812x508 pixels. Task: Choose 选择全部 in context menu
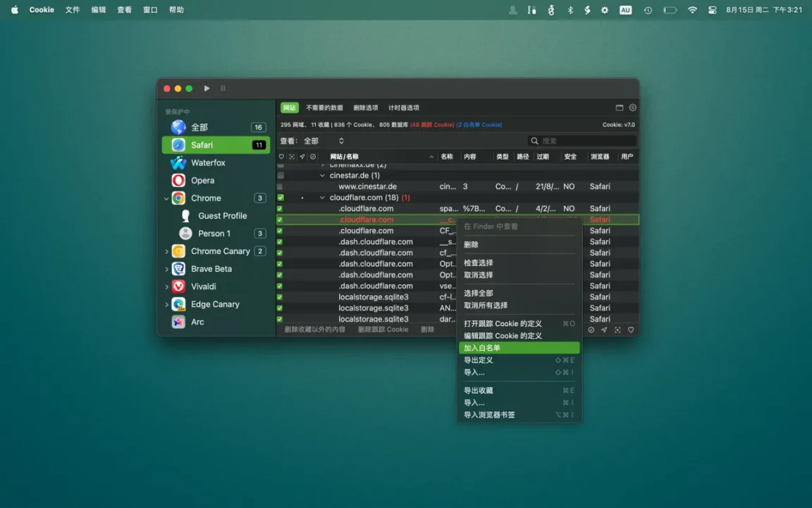coord(519,293)
